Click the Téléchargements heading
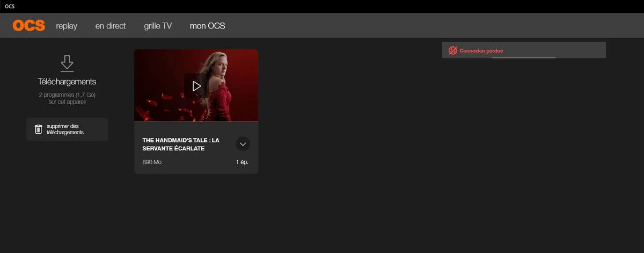 point(67,82)
